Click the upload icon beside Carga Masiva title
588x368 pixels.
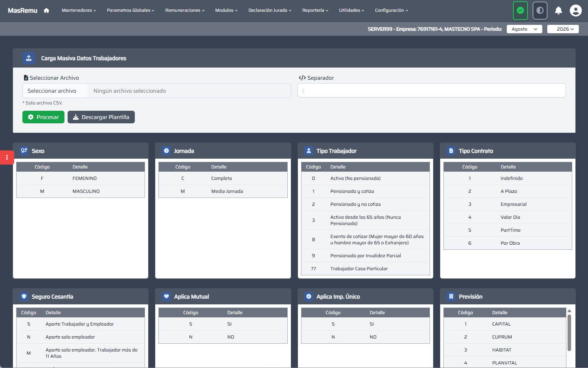(x=29, y=58)
